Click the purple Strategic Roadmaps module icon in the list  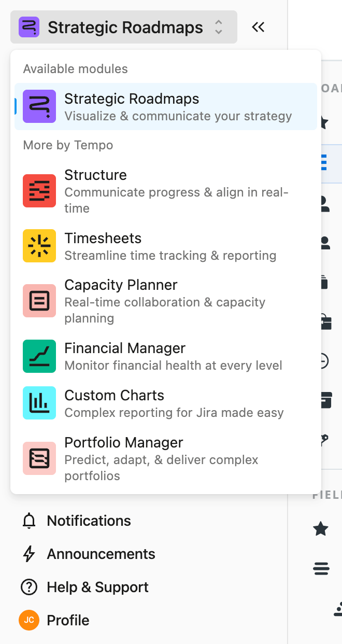tap(39, 106)
